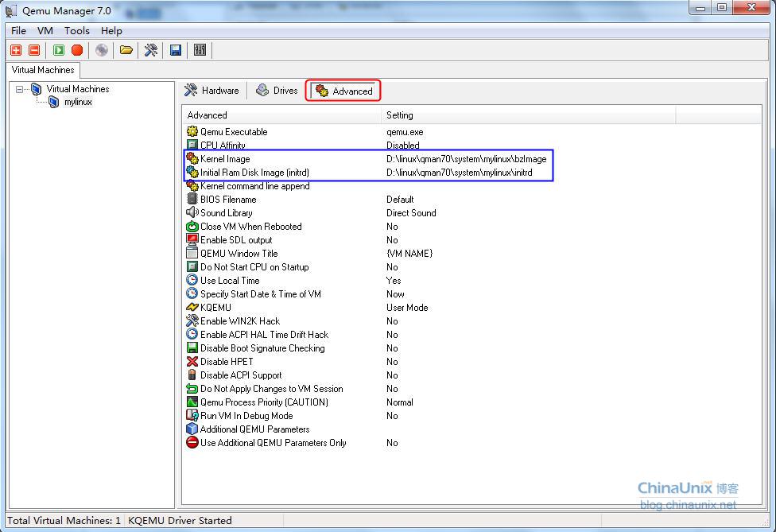
Task: Click the Enable WIN2K Hack tools icon
Action: (x=192, y=320)
